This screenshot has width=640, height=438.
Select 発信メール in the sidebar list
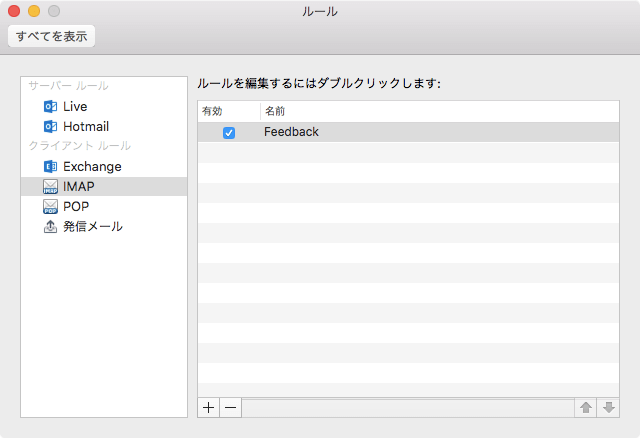pyautogui.click(x=93, y=226)
